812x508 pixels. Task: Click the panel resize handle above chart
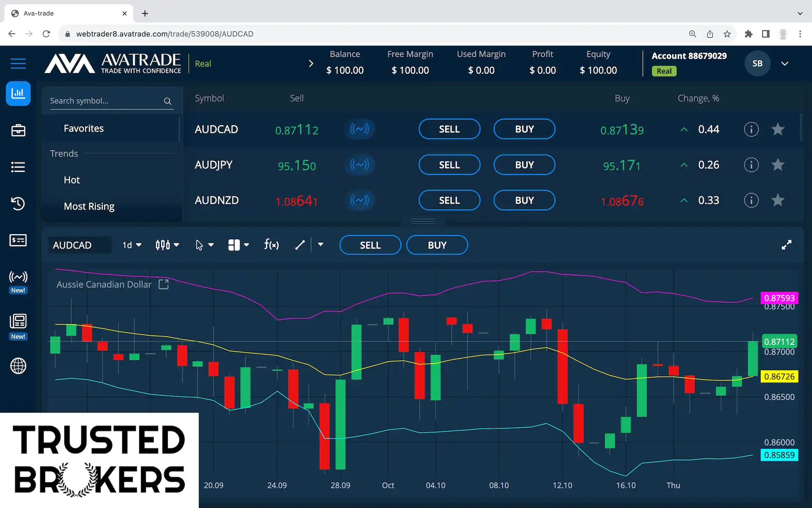423,221
